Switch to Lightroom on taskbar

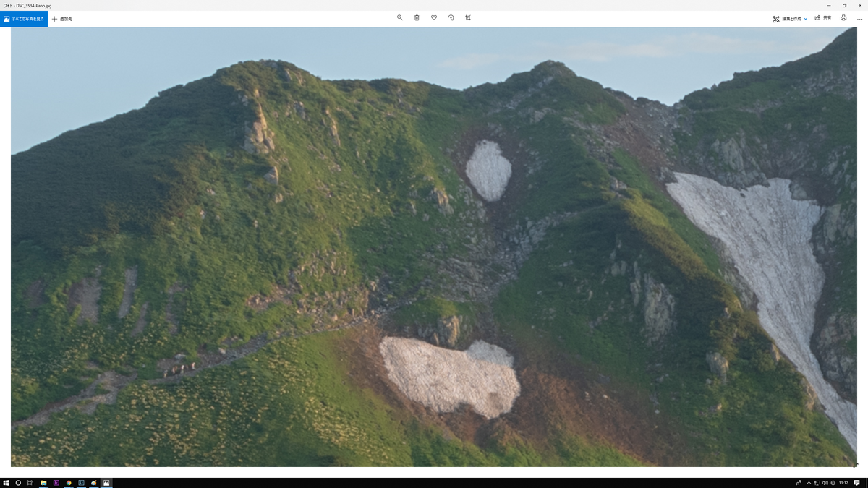[x=81, y=482]
